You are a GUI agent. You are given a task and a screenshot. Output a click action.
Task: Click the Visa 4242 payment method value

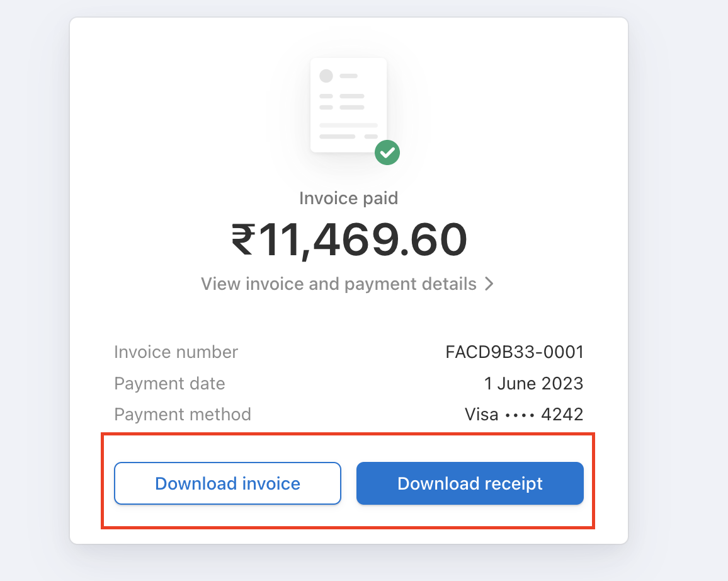pyautogui.click(x=524, y=414)
